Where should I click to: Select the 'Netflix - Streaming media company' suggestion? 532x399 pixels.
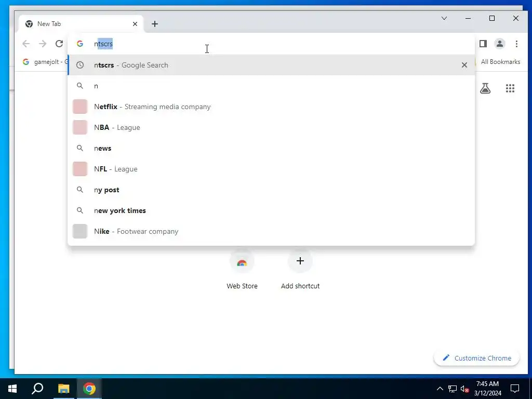[x=271, y=107]
